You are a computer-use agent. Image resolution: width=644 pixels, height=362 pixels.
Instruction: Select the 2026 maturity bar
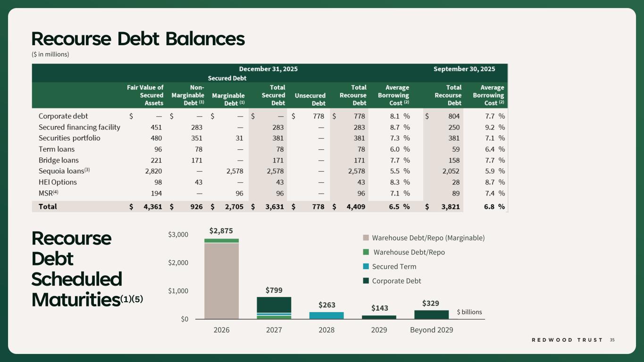[x=221, y=280]
